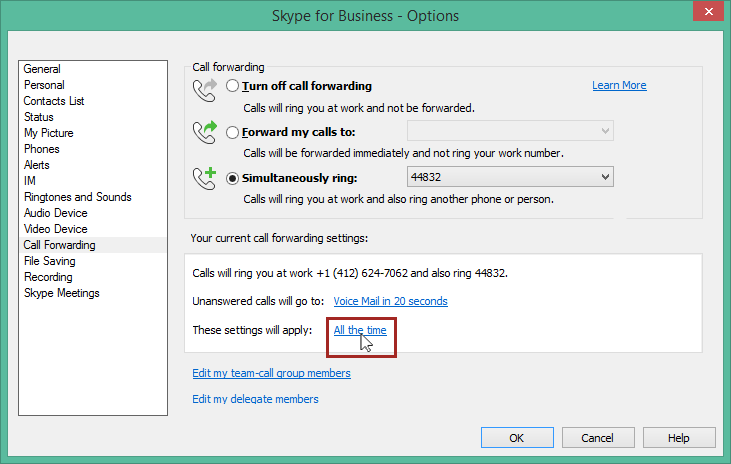731x464 pixels.
Task: Open the Simultaneously ring 44832 dropdown
Action: click(510, 177)
